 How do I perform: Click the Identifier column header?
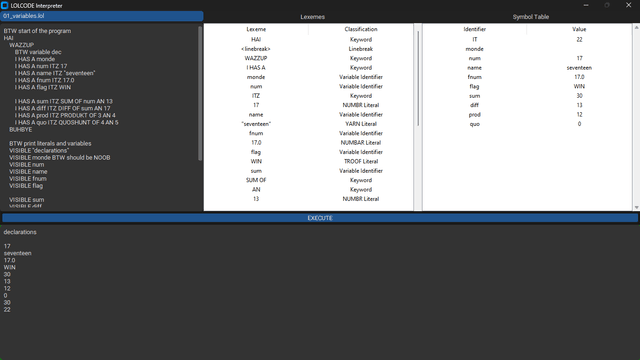[475, 29]
